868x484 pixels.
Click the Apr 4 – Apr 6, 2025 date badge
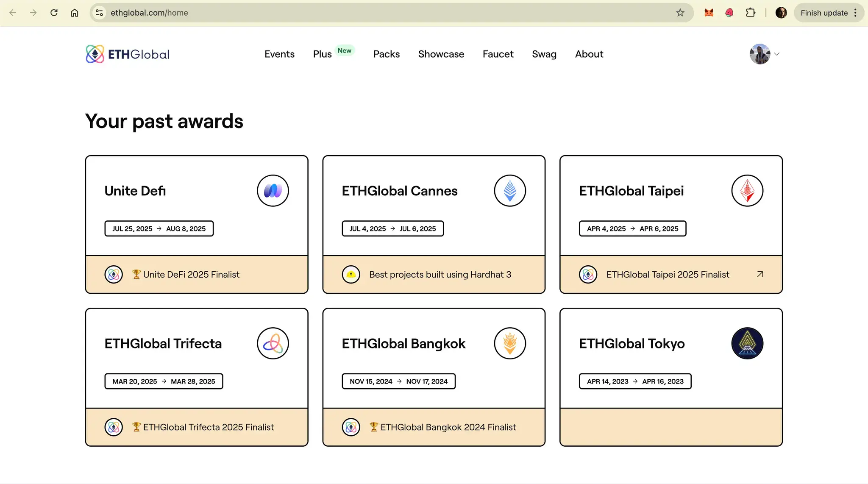(x=633, y=228)
